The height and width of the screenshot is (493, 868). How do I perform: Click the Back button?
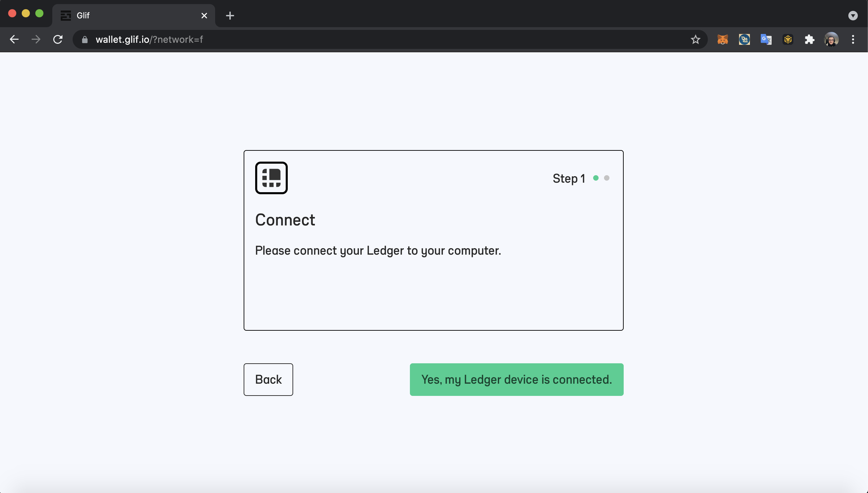(268, 379)
